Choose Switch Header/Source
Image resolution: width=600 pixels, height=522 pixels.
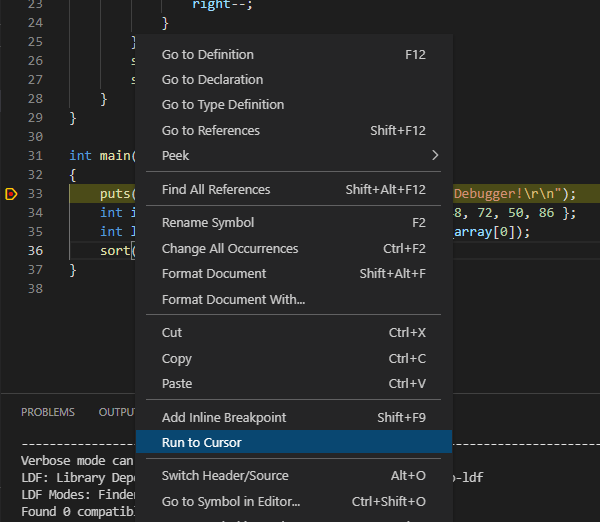225,475
